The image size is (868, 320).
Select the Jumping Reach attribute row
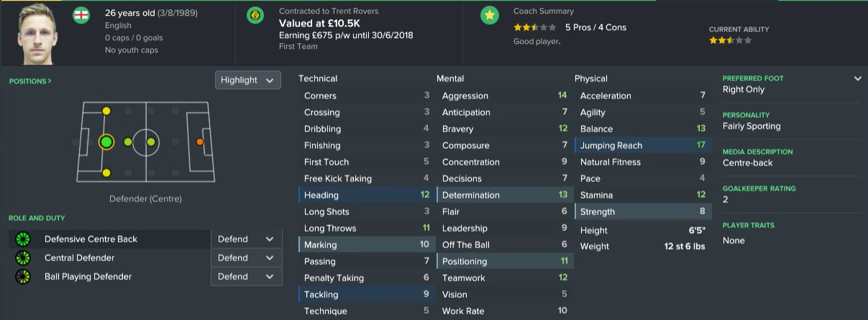(x=643, y=145)
